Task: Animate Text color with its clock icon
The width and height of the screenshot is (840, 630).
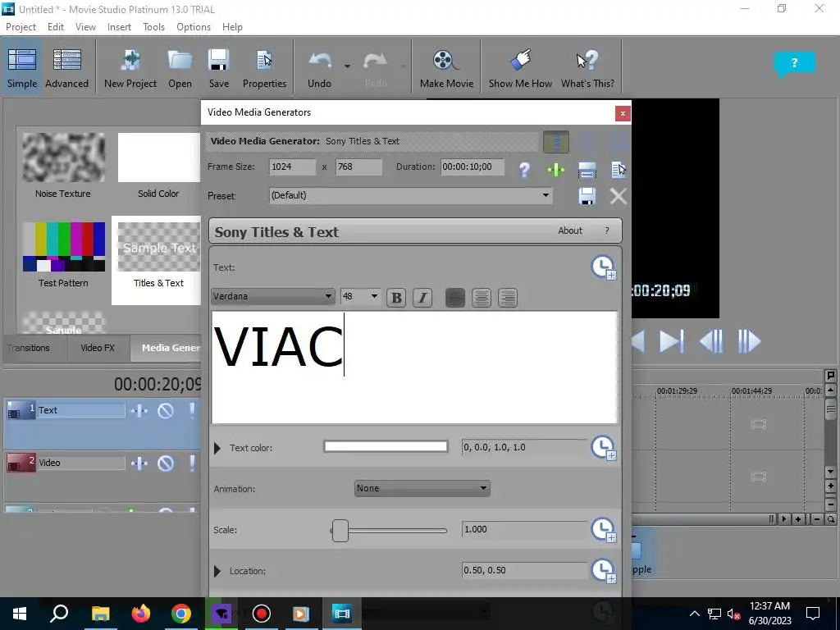Action: 603,447
